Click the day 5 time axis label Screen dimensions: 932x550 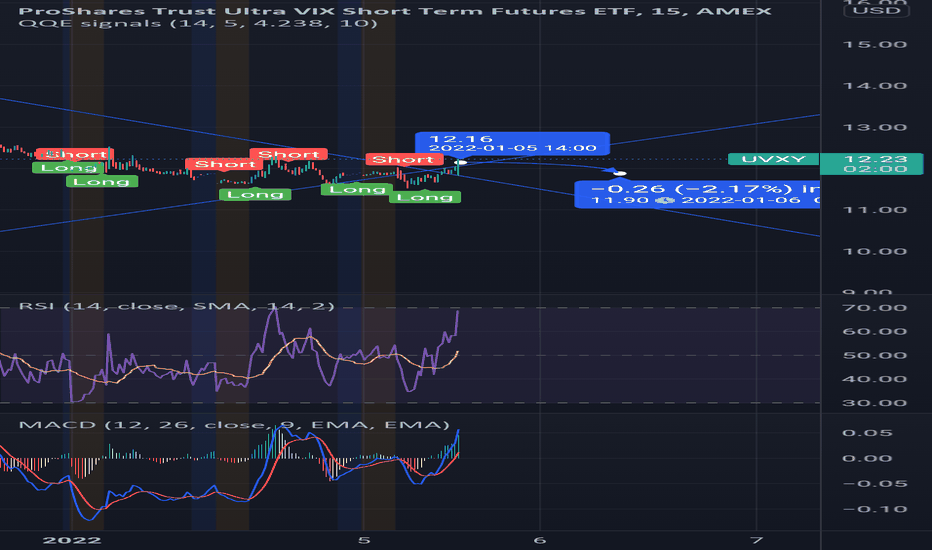[364, 540]
